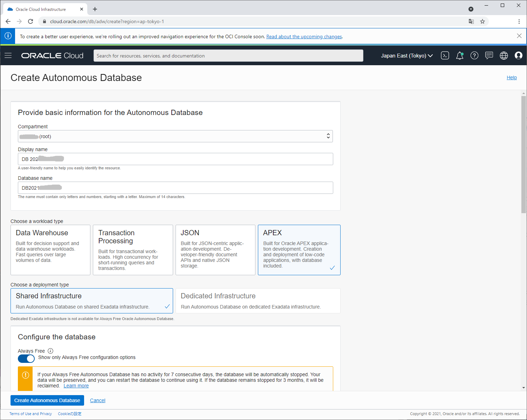Open the language globe icon
The image size is (527, 420).
pyautogui.click(x=504, y=55)
